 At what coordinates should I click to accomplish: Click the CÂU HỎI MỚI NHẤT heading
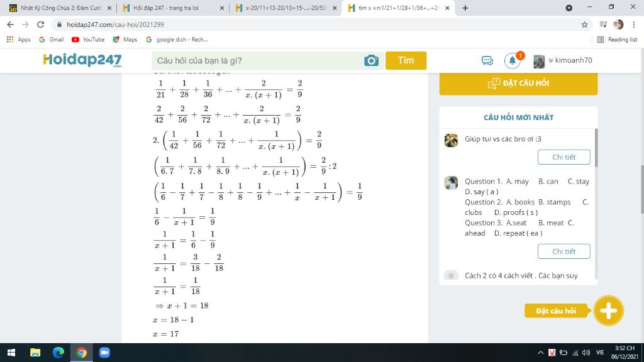coord(518,118)
